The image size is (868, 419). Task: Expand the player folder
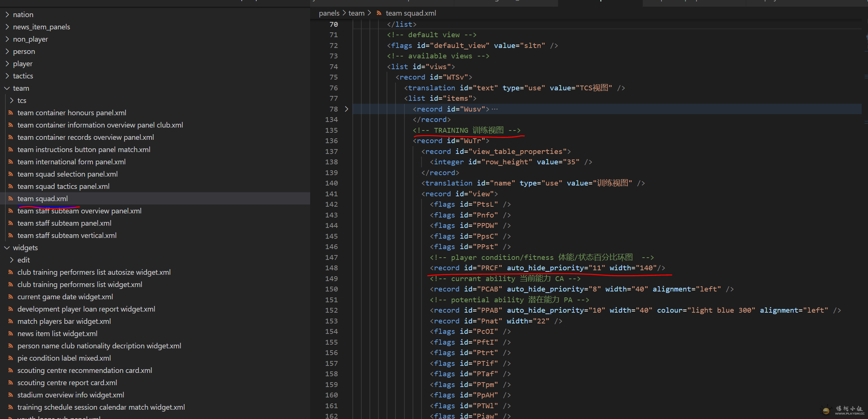(7, 64)
